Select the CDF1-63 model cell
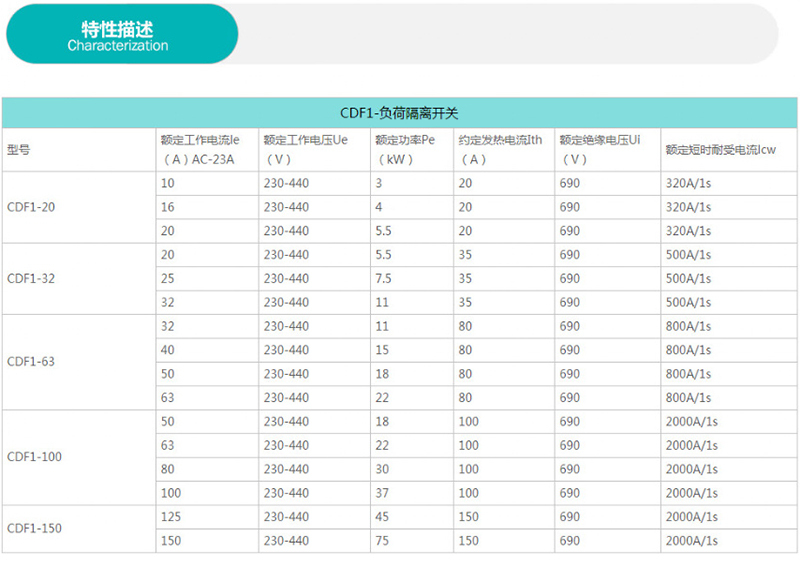800x566 pixels. coord(79,362)
